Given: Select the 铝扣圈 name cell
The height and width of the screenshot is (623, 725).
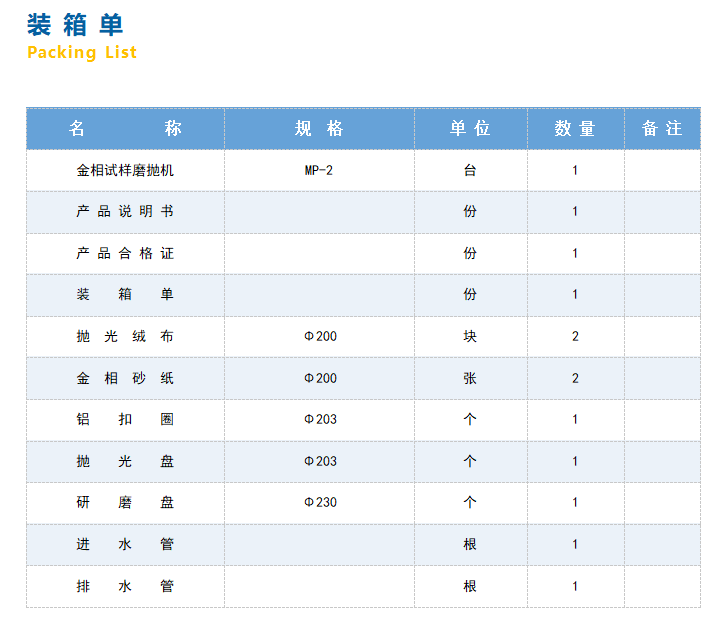Looking at the screenshot, I should pos(125,419).
